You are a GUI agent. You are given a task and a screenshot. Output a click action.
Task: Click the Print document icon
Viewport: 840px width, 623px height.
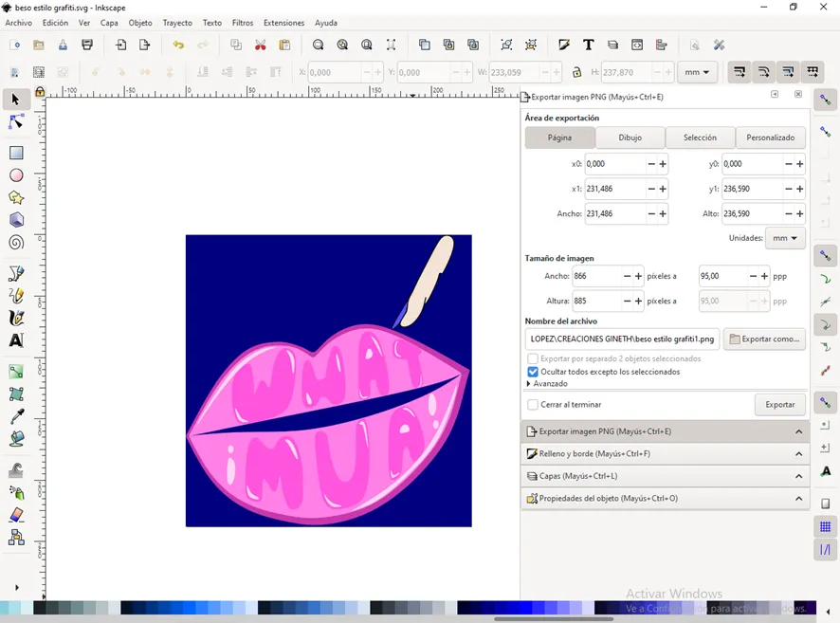pyautogui.click(x=87, y=45)
